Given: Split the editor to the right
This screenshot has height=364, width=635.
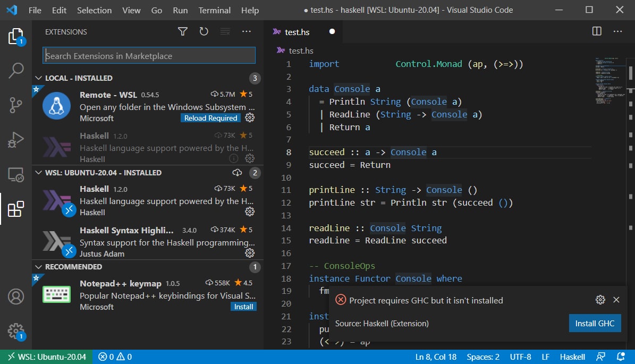Looking at the screenshot, I should (597, 31).
